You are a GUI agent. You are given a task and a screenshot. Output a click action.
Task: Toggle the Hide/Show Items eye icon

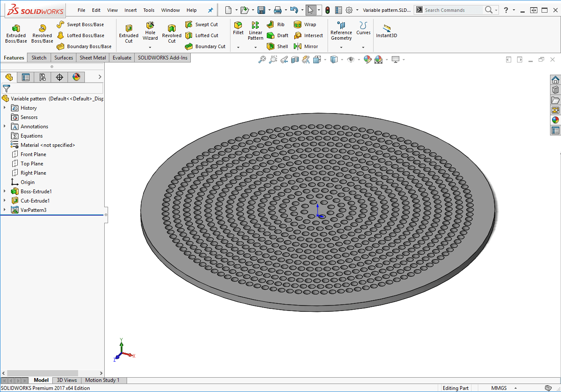[350, 59]
